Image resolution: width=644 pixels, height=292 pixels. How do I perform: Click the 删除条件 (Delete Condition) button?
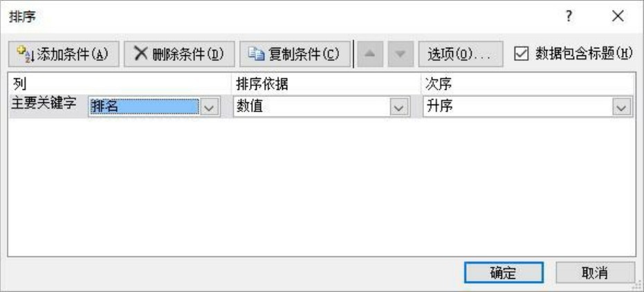coord(179,54)
